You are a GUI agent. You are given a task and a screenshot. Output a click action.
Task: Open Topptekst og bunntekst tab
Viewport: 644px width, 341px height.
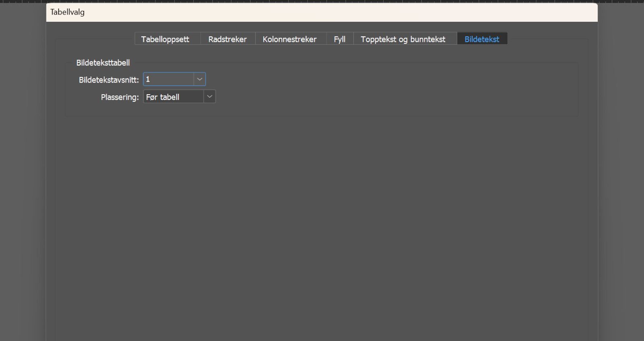click(x=405, y=39)
